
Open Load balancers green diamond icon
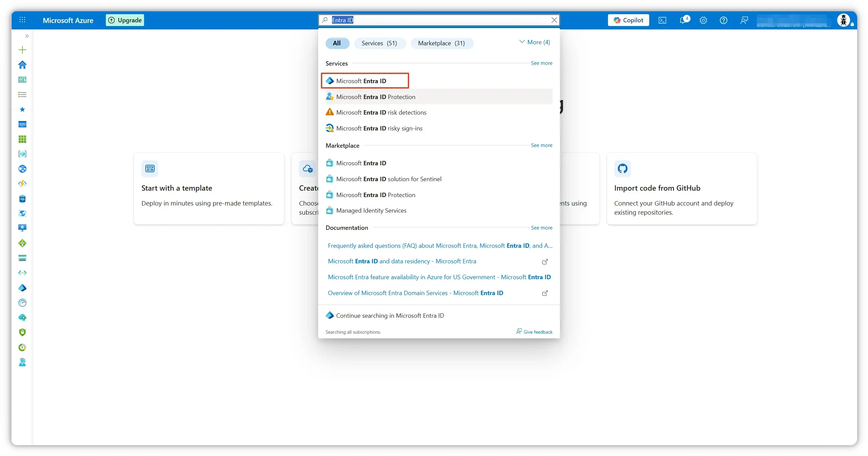[22, 243]
